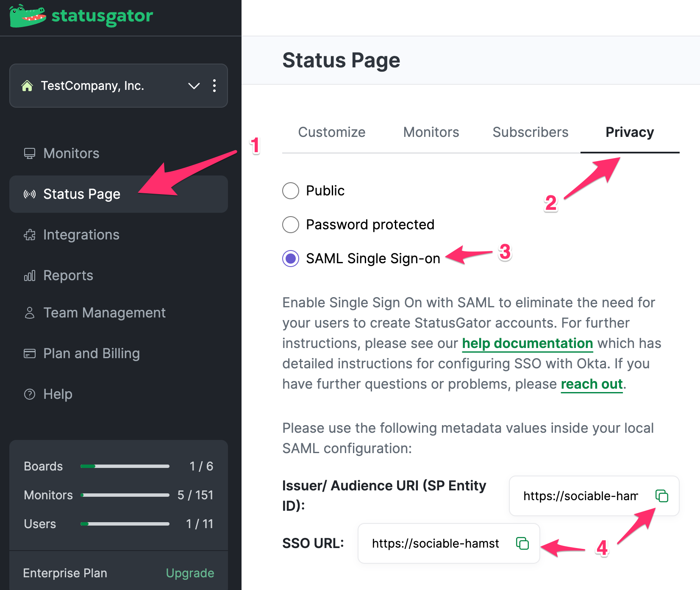Open the three-dot menu next to TestCompany

tap(214, 86)
